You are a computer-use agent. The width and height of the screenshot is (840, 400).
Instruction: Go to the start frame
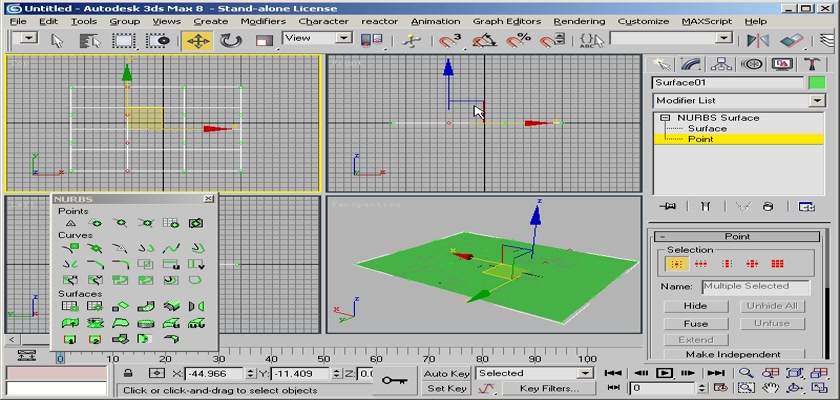[x=613, y=373]
